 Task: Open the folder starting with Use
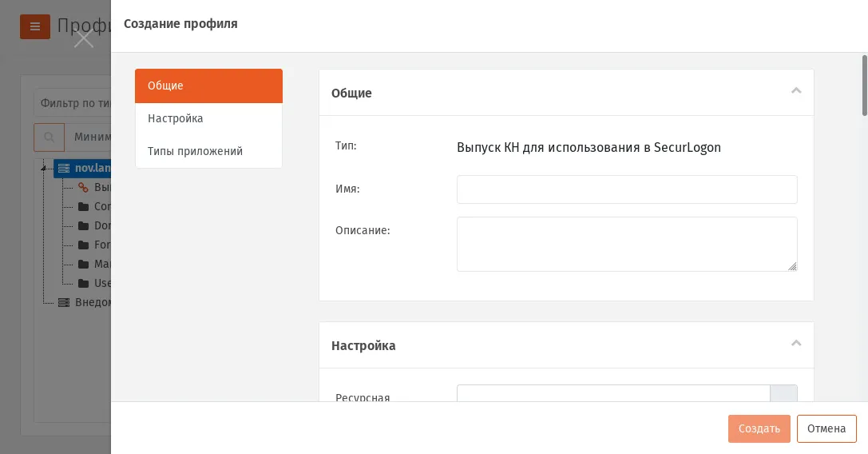coord(94,283)
